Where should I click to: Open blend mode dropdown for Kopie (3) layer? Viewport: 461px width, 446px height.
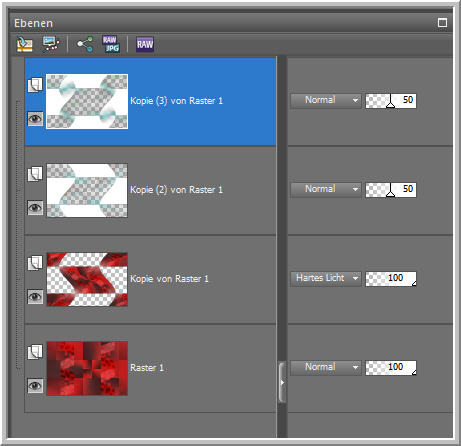click(x=326, y=100)
